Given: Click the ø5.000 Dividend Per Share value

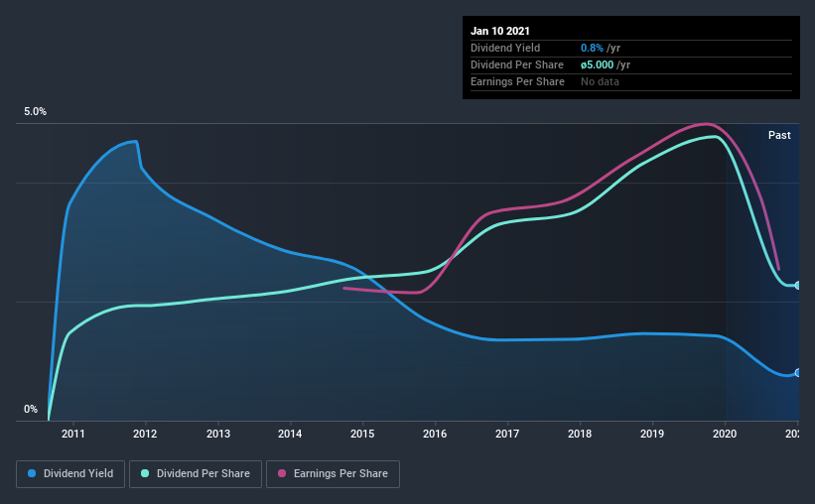Looking at the screenshot, I should (598, 64).
